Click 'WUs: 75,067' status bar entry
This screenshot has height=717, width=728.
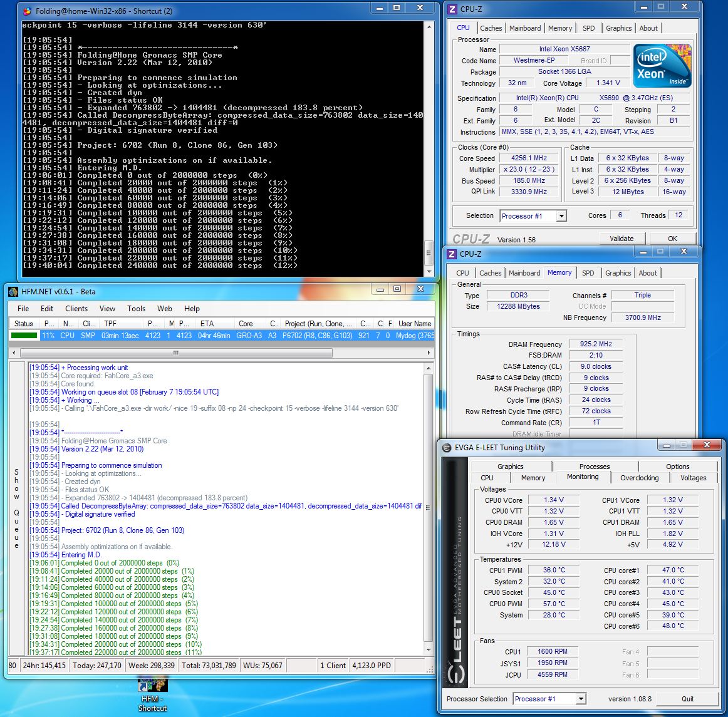pyautogui.click(x=263, y=666)
